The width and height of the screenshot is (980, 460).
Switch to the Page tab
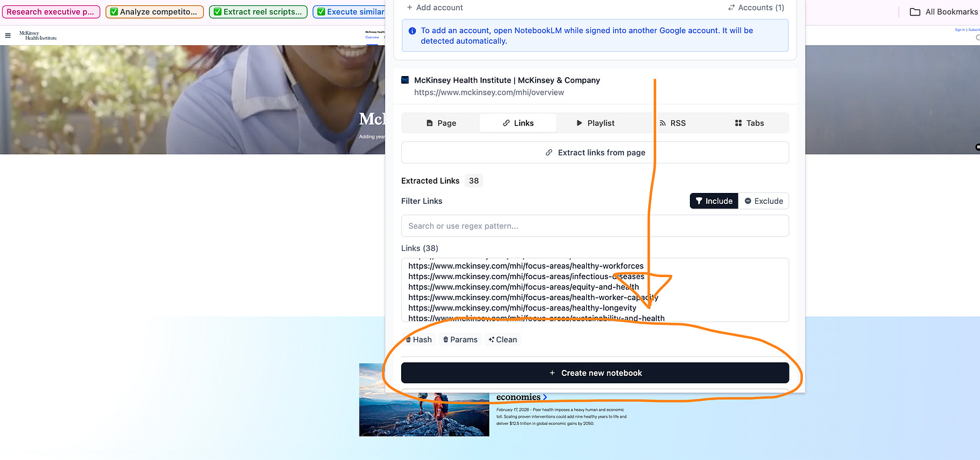(441, 123)
